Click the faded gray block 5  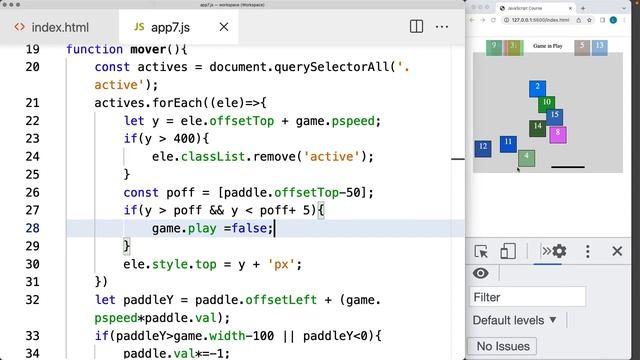click(x=582, y=48)
